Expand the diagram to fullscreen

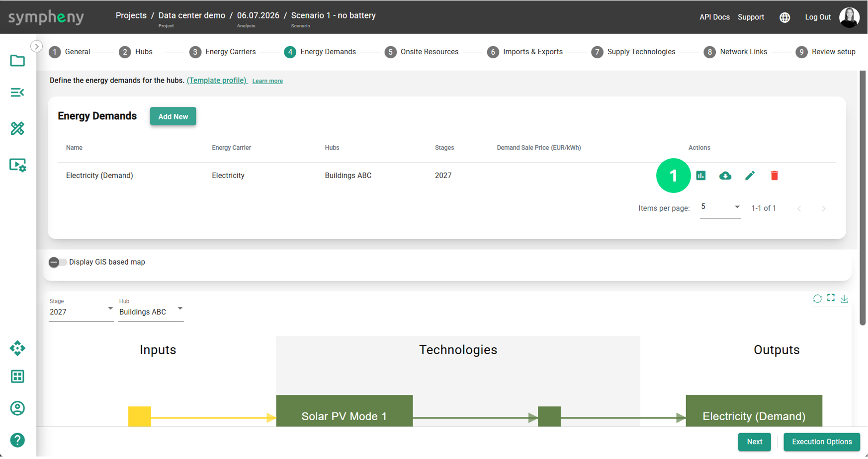click(x=831, y=298)
